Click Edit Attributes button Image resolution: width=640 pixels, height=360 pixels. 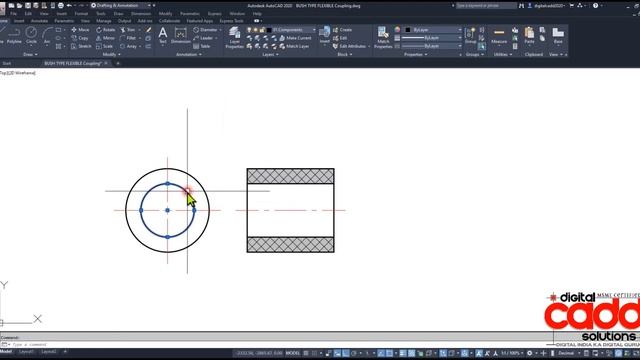(x=351, y=46)
